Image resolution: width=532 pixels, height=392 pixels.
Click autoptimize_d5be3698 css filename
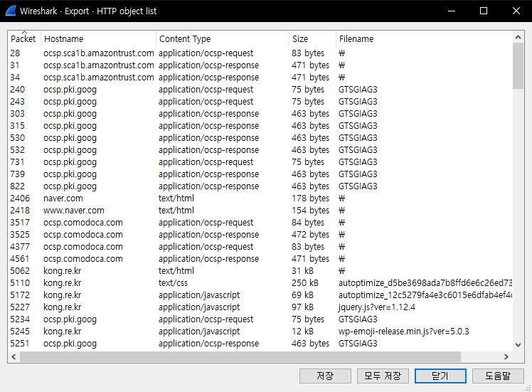(425, 283)
